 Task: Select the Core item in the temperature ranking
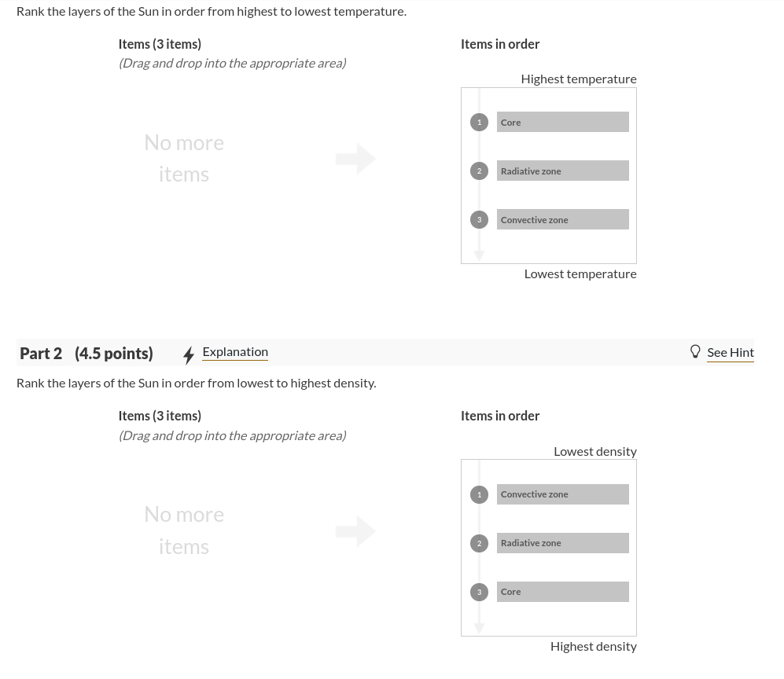pos(562,122)
